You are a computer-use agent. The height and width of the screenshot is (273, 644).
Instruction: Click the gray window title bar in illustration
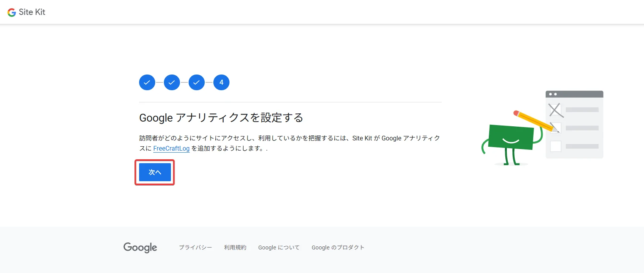click(574, 94)
